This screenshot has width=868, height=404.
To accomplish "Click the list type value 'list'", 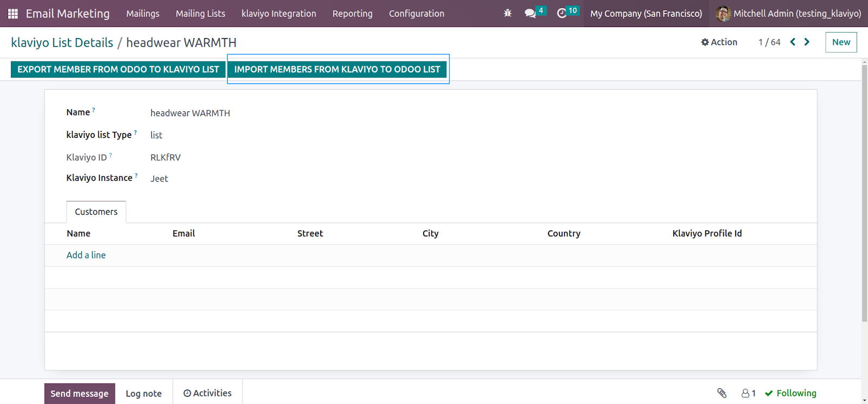I will 156,135.
